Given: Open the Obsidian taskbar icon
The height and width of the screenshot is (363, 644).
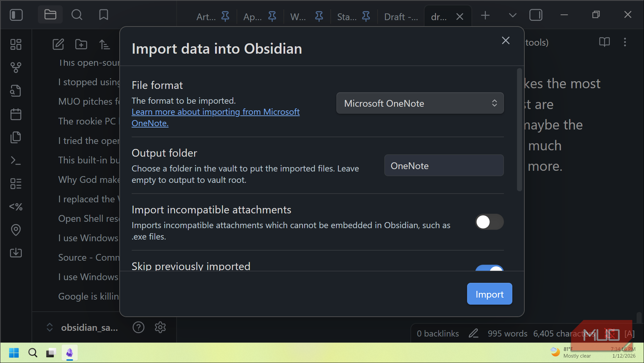Looking at the screenshot, I should tap(70, 353).
